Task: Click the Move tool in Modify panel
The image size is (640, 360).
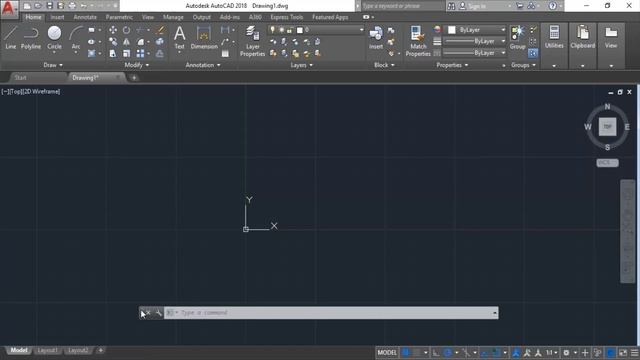Action: click(x=113, y=30)
